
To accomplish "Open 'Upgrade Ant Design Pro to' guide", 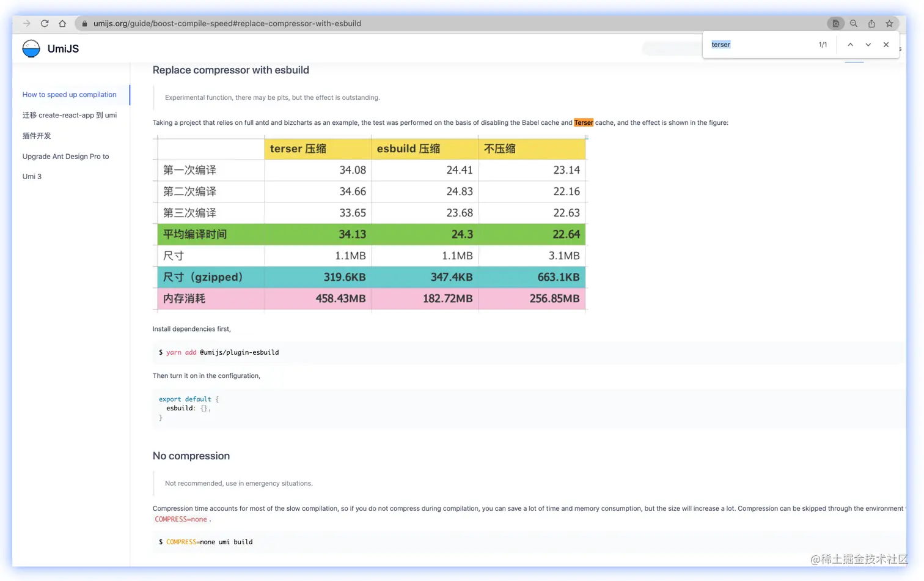I will (66, 157).
